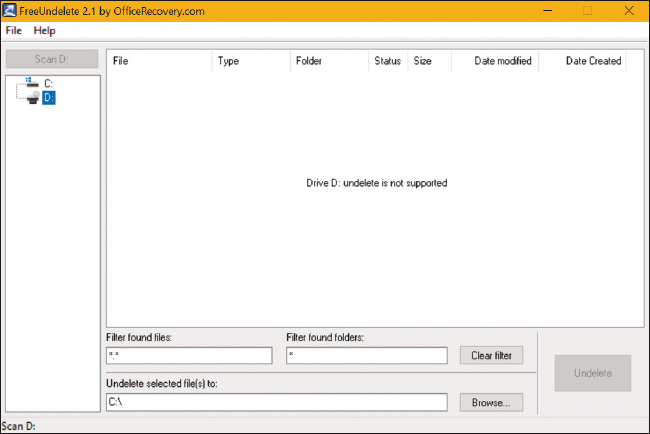This screenshot has height=434, width=650.
Task: Click the Scan D: button
Action: coord(52,59)
